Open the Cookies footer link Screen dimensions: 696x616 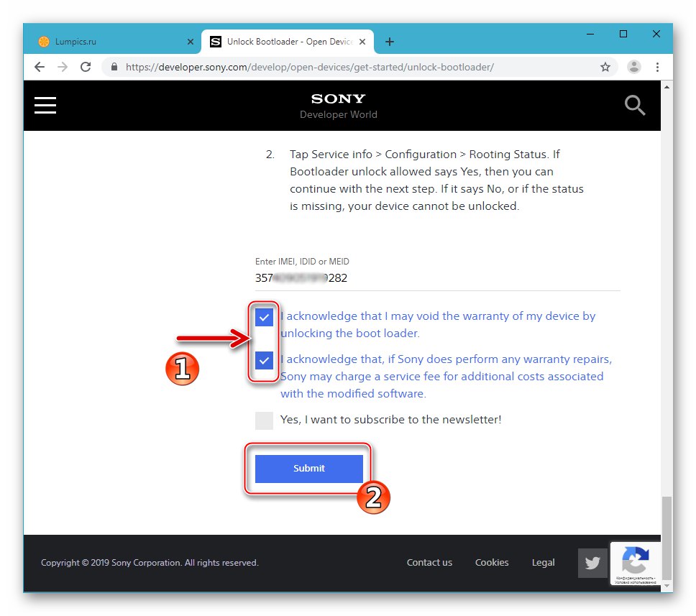492,563
